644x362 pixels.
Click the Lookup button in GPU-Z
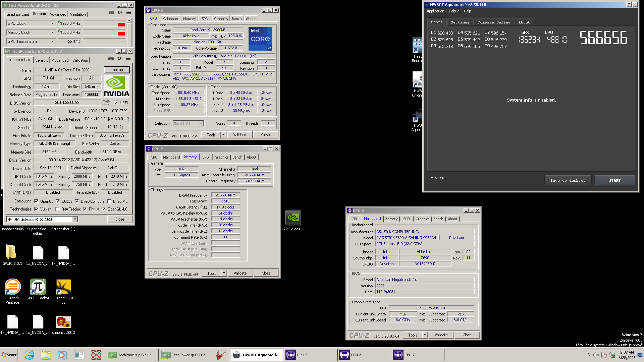click(117, 70)
